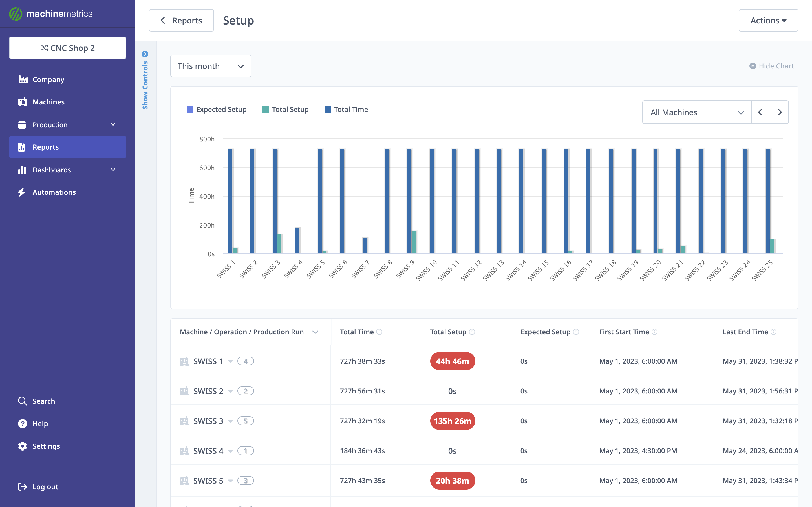This screenshot has height=507, width=812.
Task: Click the Total Setup info icon
Action: click(x=472, y=332)
